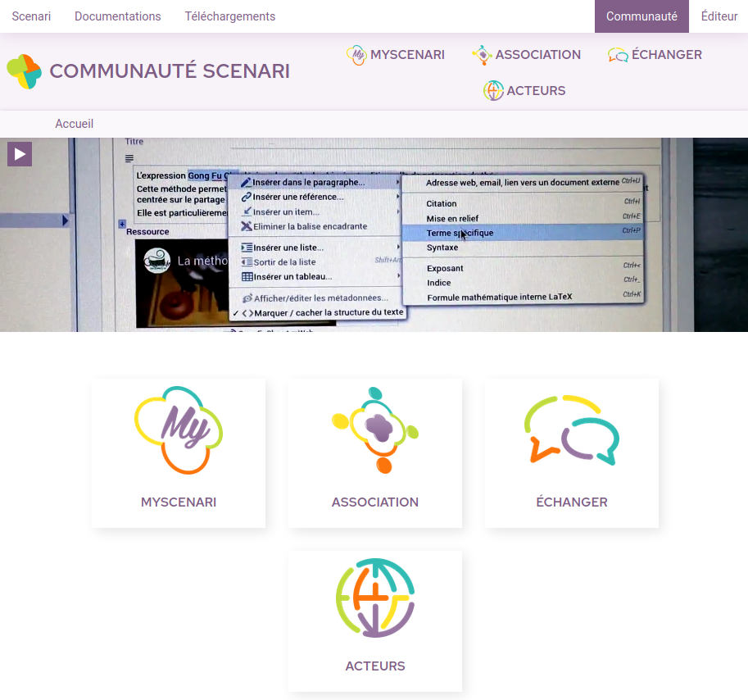This screenshot has height=700, width=748.
Task: Click the Association icon in header menu
Action: pos(482,55)
